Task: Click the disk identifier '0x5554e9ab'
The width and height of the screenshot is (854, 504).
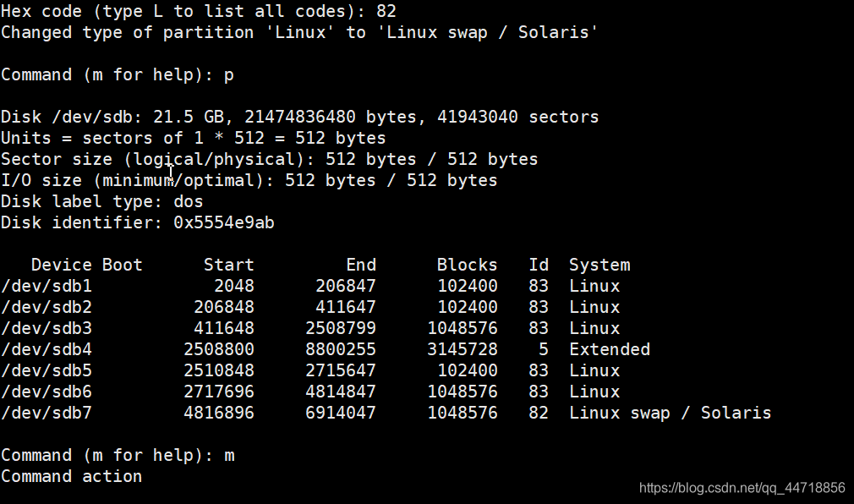Action: pyautogui.click(x=224, y=223)
